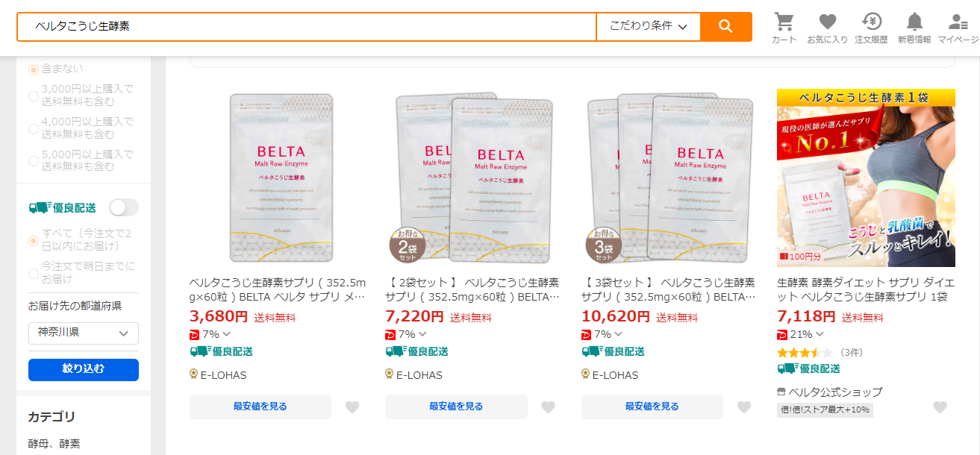Select 今注文で明日までにお届け radio option

[34, 273]
